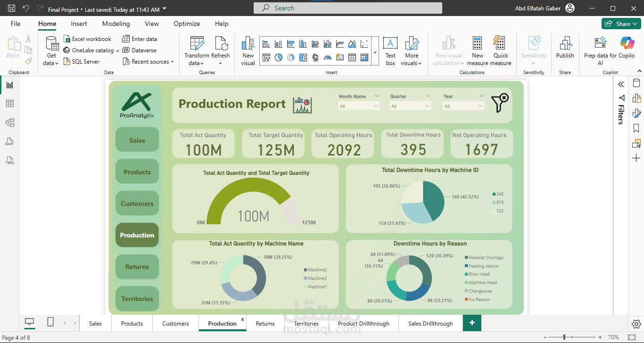Switch to desktop layout view
Image resolution: width=644 pixels, height=343 pixels.
[x=29, y=322]
